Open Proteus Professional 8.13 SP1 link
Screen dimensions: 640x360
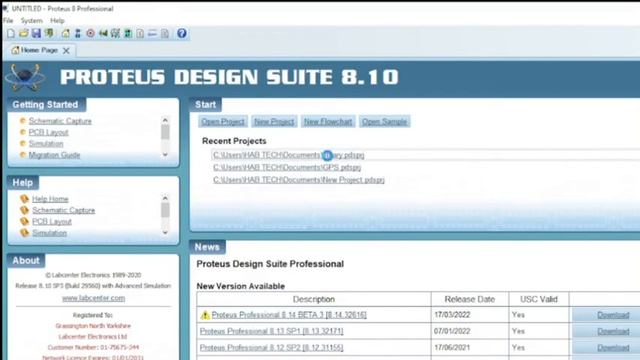coord(271,331)
